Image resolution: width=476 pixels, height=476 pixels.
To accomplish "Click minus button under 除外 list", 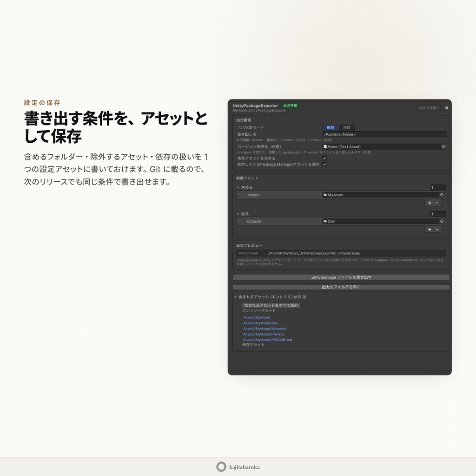I will pos(437,229).
